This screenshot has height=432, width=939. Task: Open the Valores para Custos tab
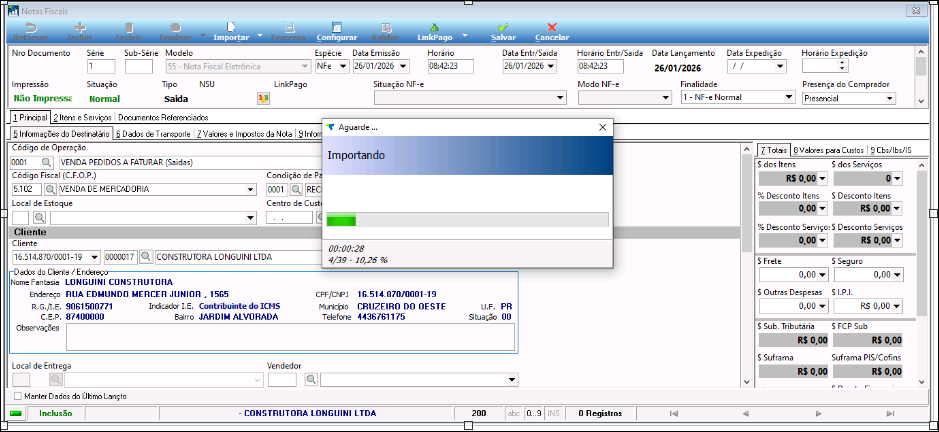(x=829, y=149)
